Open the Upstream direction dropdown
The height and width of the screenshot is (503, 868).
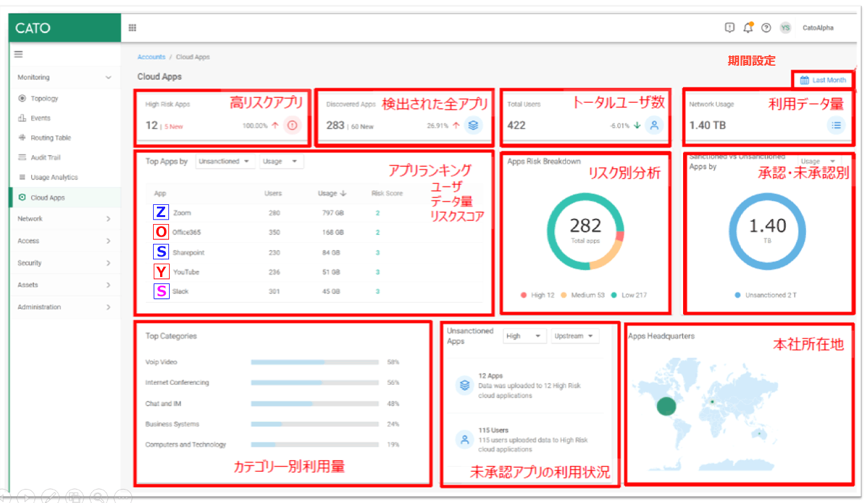(575, 336)
